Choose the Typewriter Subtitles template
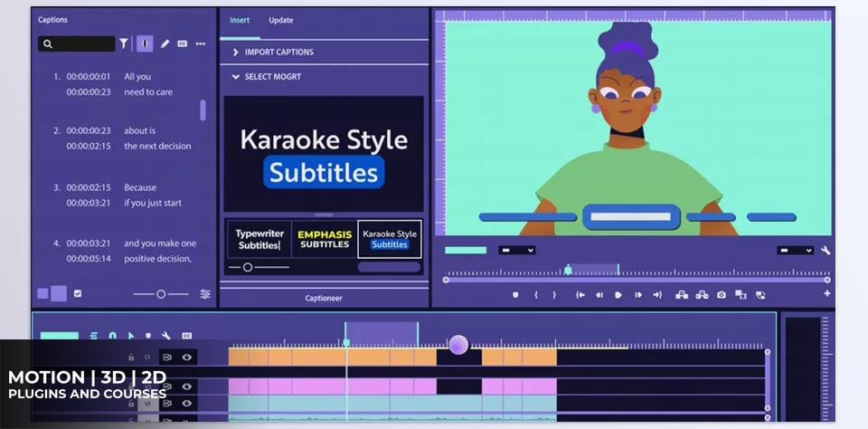Image resolution: width=868 pixels, height=429 pixels. coord(260,239)
